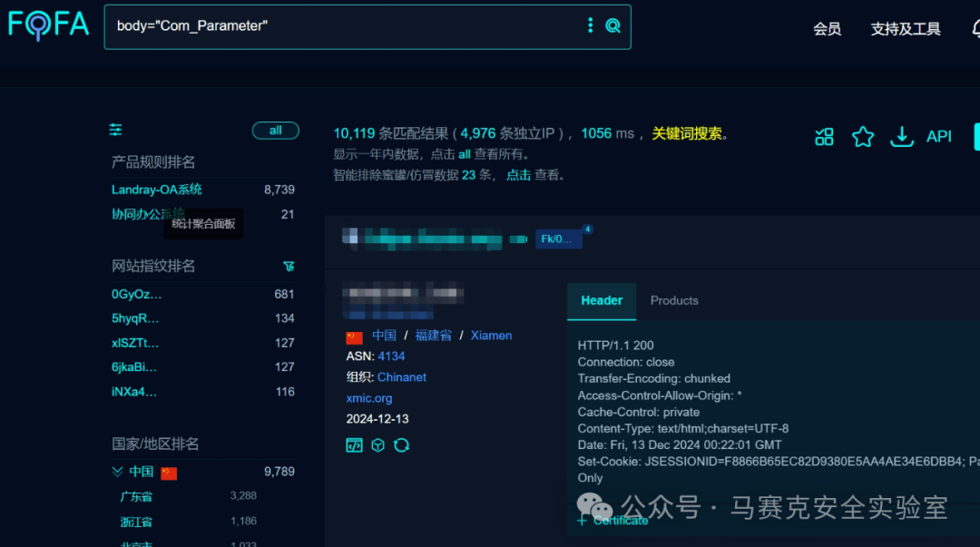Expand the Certificate section
Viewport: 980px width, 547px height.
click(613, 520)
